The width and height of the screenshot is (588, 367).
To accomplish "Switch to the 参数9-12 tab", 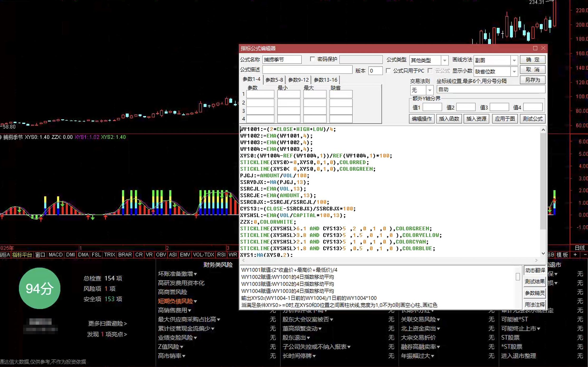I will pos(298,80).
